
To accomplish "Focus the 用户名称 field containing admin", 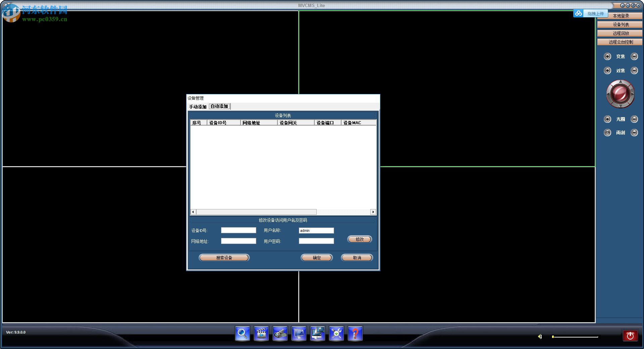I will 316,230.
